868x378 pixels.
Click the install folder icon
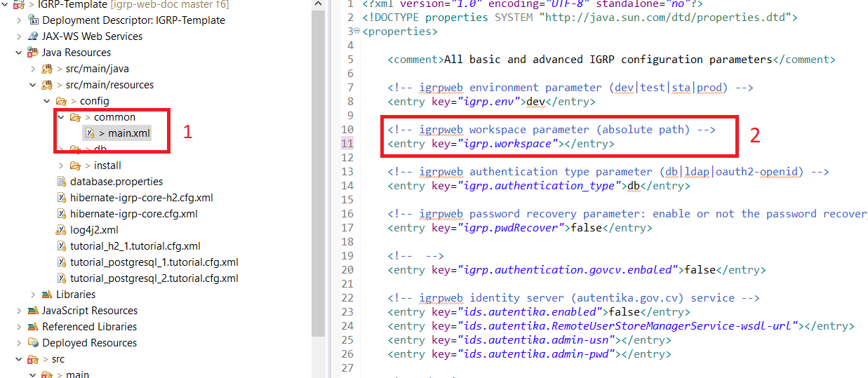pos(75,166)
